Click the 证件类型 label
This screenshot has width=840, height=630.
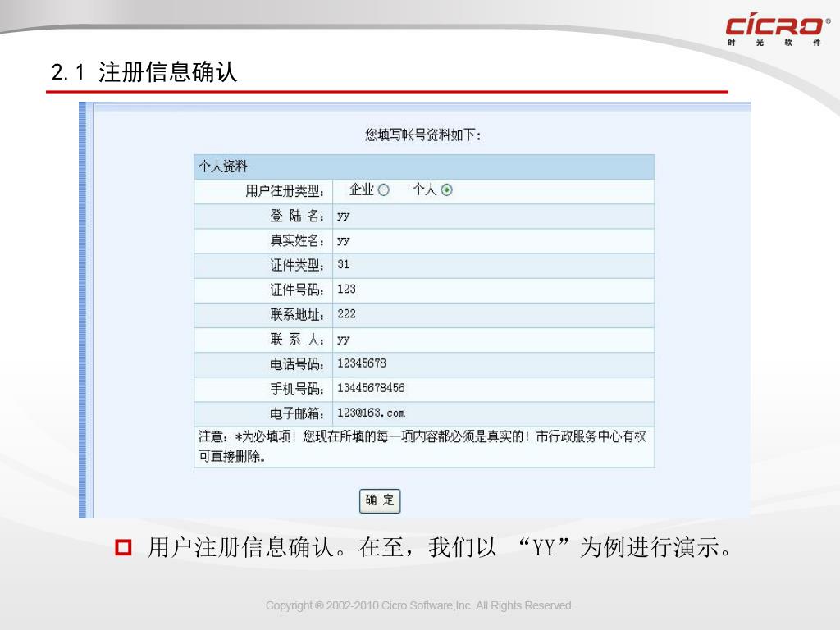297,266
